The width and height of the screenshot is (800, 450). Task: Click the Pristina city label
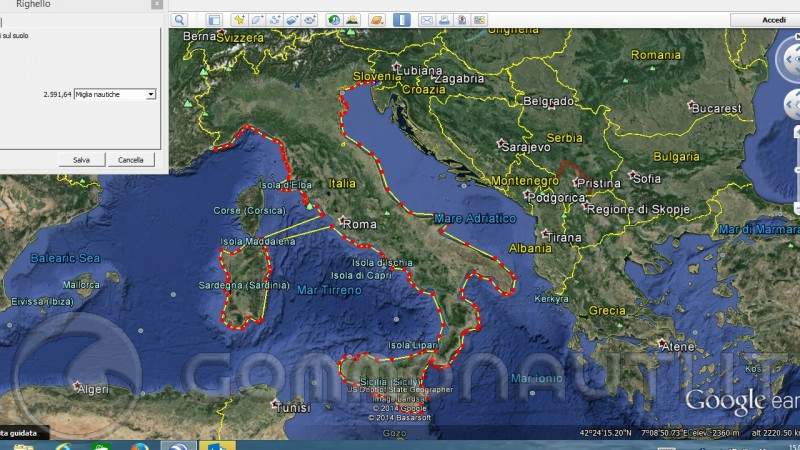598,184
